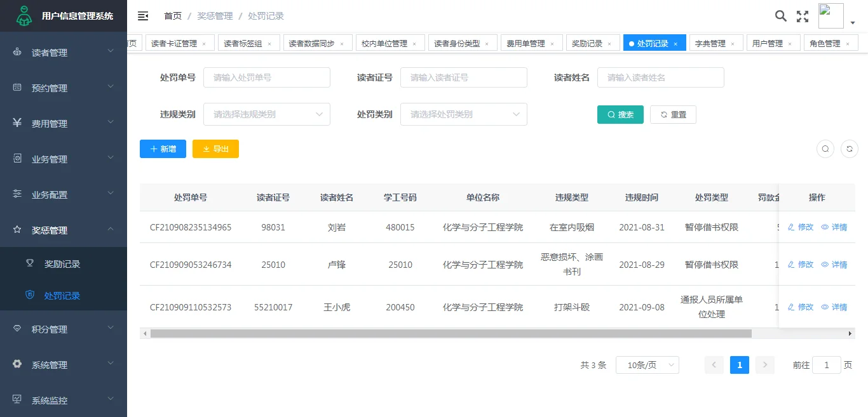Select the 打架斗殴 cell
The height and width of the screenshot is (417, 868).
pyautogui.click(x=572, y=307)
